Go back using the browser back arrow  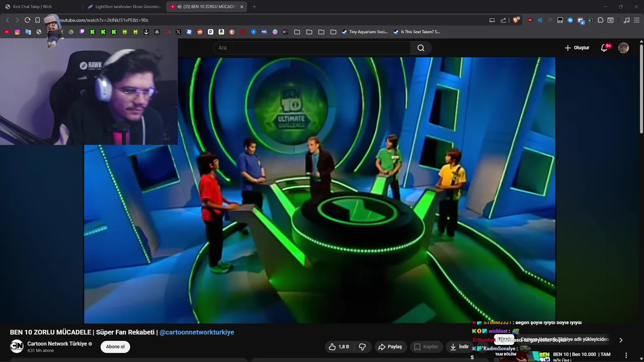click(7, 20)
